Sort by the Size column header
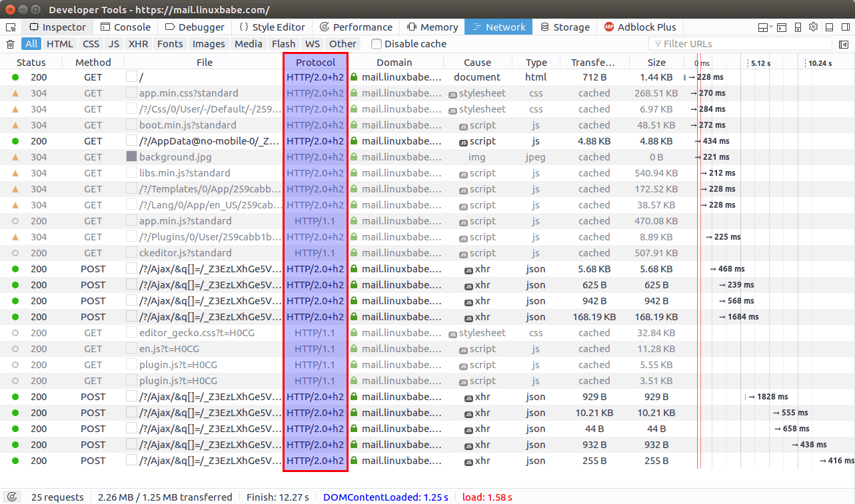This screenshot has width=855, height=504. click(656, 63)
